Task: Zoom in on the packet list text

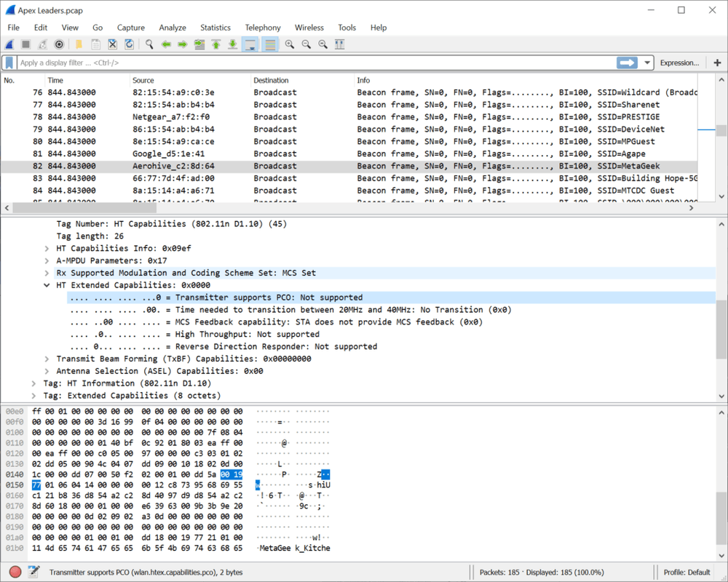Action: click(290, 44)
